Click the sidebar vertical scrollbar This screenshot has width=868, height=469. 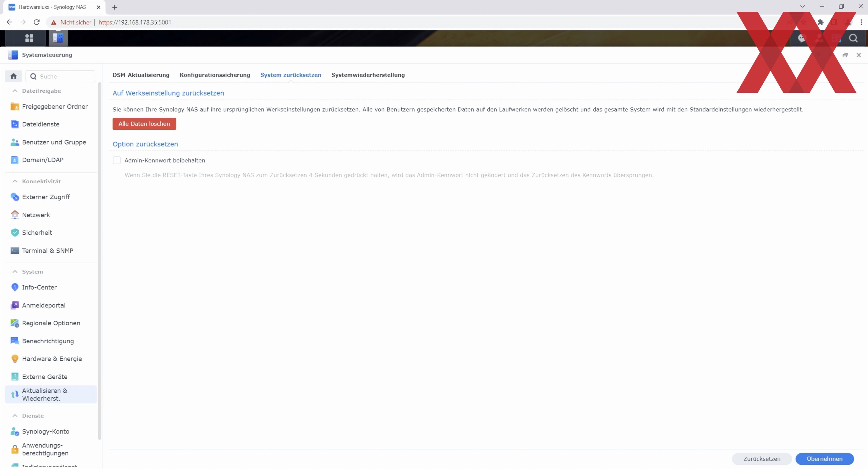99,261
